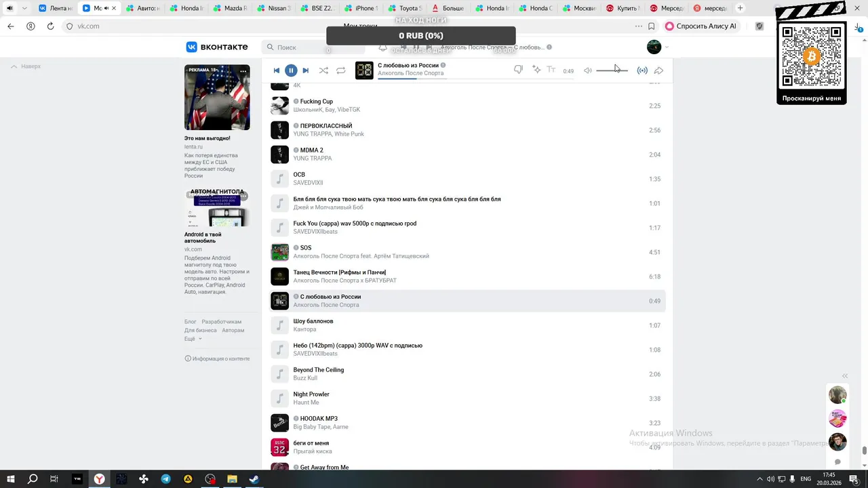Skip to previous track in VK player
Viewport: 868px width, 488px height.
[x=276, y=70]
